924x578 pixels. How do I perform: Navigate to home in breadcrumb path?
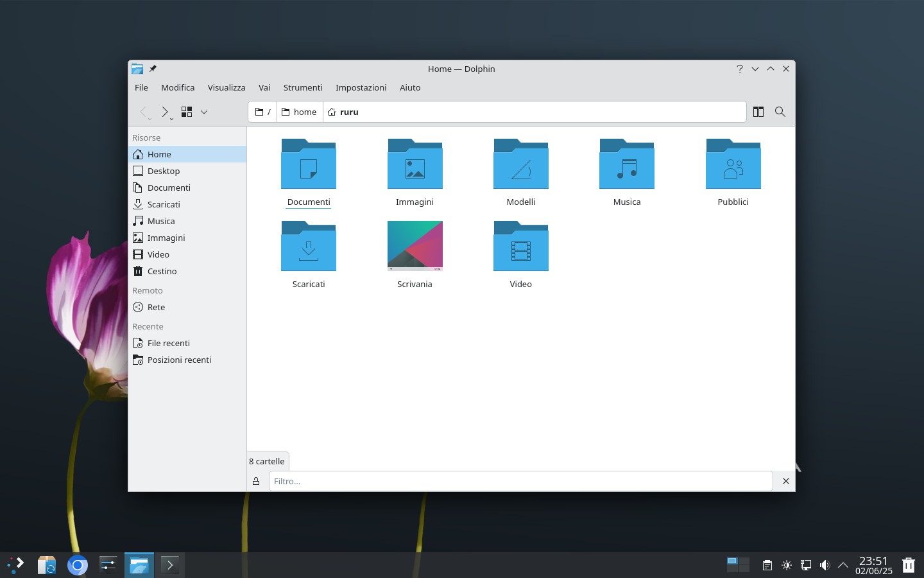300,112
